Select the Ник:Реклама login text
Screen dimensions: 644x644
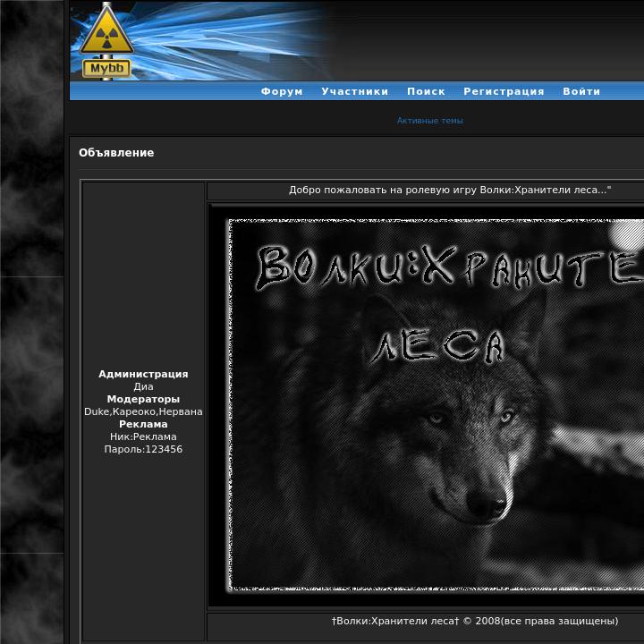click(x=143, y=436)
